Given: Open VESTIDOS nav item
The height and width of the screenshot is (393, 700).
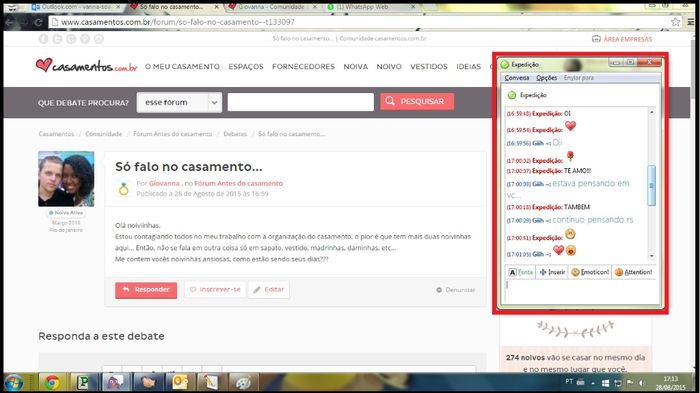Looking at the screenshot, I should [429, 67].
